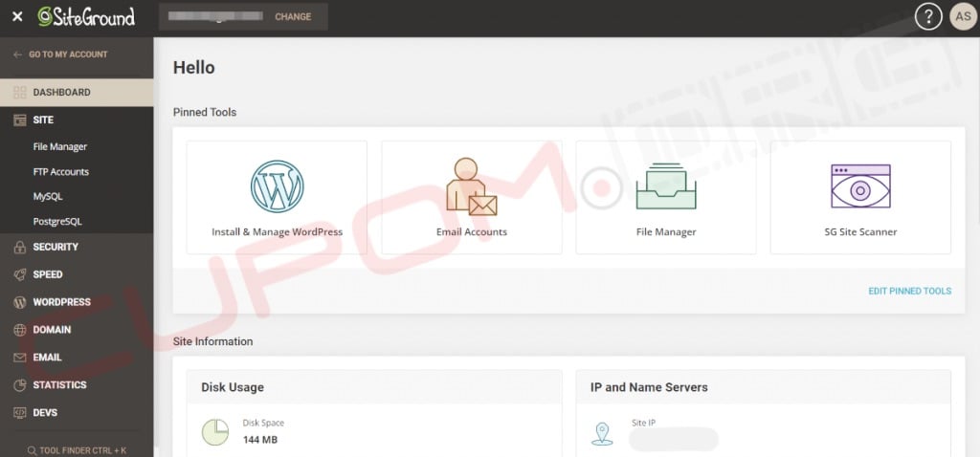
Task: Open PostgreSQL in the sidebar
Action: click(57, 221)
